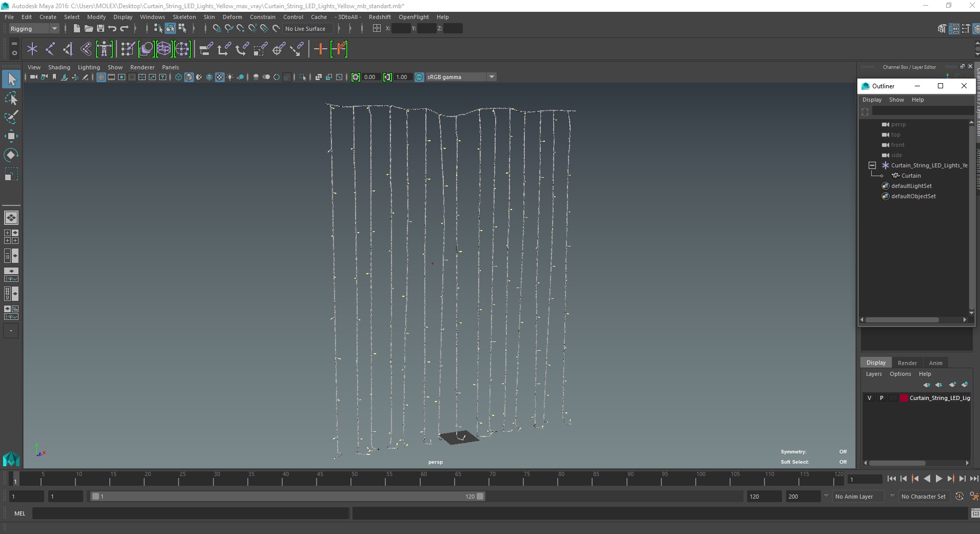This screenshot has height=534, width=980.
Task: Go to start of playback range
Action: pos(892,479)
